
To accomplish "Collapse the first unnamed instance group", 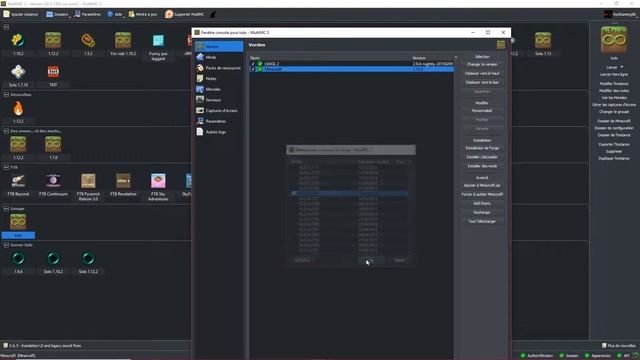I will [x=6, y=27].
